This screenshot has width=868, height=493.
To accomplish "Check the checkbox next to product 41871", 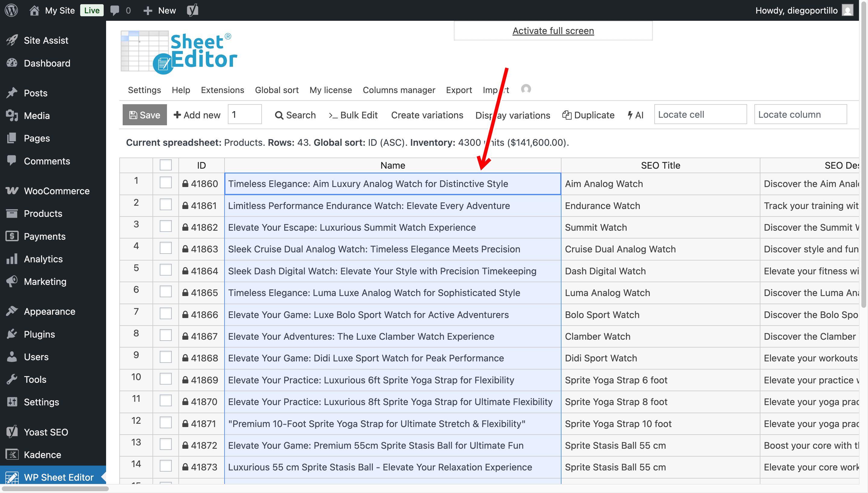I will (x=166, y=422).
